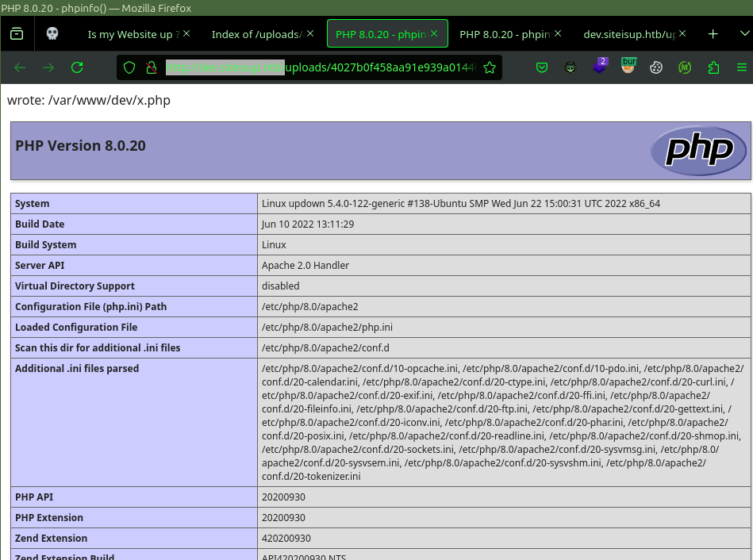
Task: Click the PHP logo
Action: tap(699, 151)
